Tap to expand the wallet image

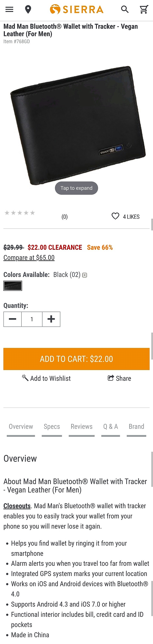(76, 188)
